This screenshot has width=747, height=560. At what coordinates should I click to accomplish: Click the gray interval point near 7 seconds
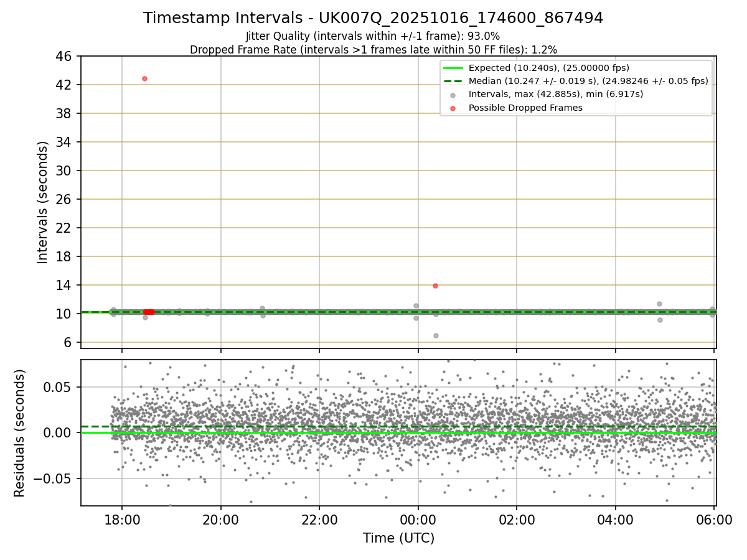[436, 335]
